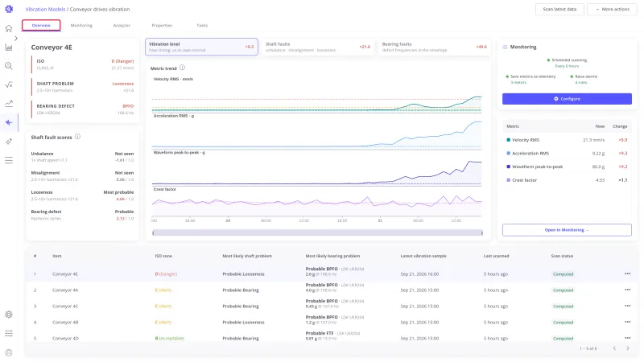Click the Unbalance fault score row
The image size is (644, 362).
click(x=82, y=157)
